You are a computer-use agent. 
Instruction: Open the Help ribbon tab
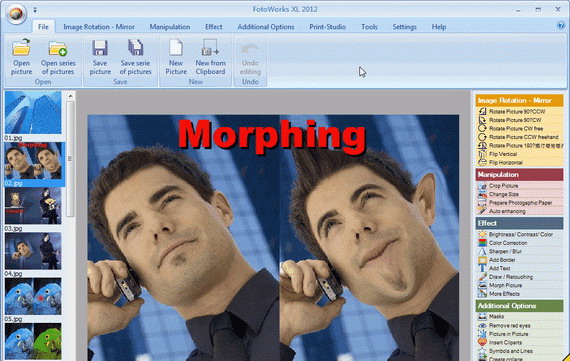pos(439,27)
